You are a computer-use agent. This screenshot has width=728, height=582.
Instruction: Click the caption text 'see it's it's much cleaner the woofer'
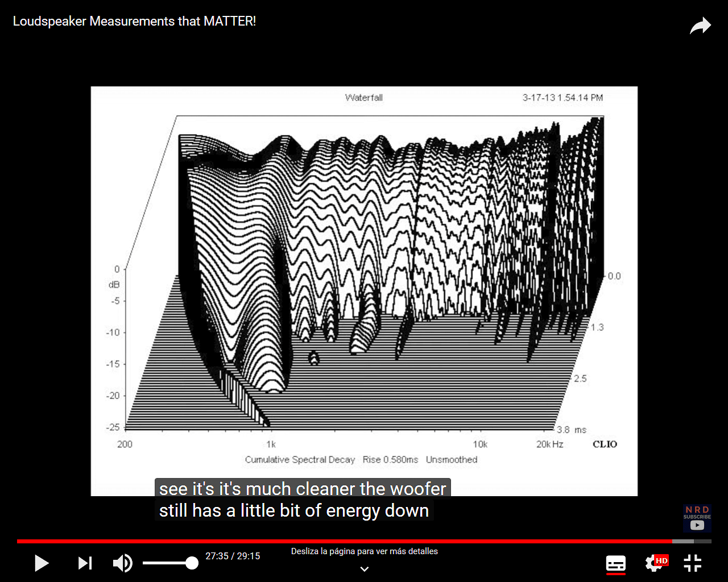coord(303,489)
